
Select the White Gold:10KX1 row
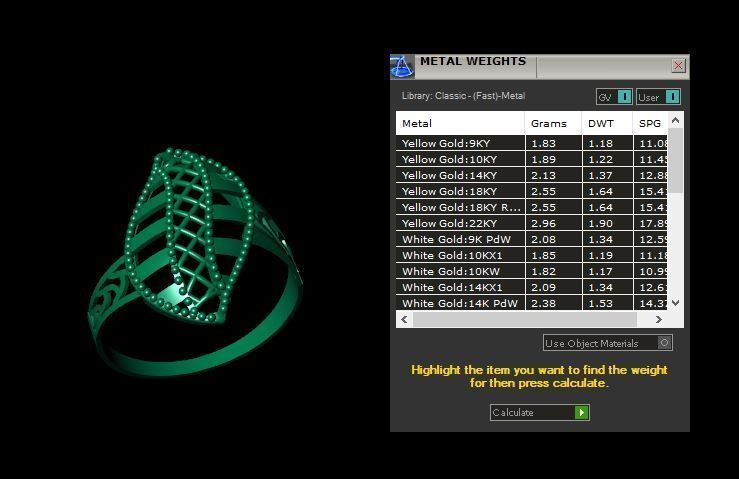point(532,256)
